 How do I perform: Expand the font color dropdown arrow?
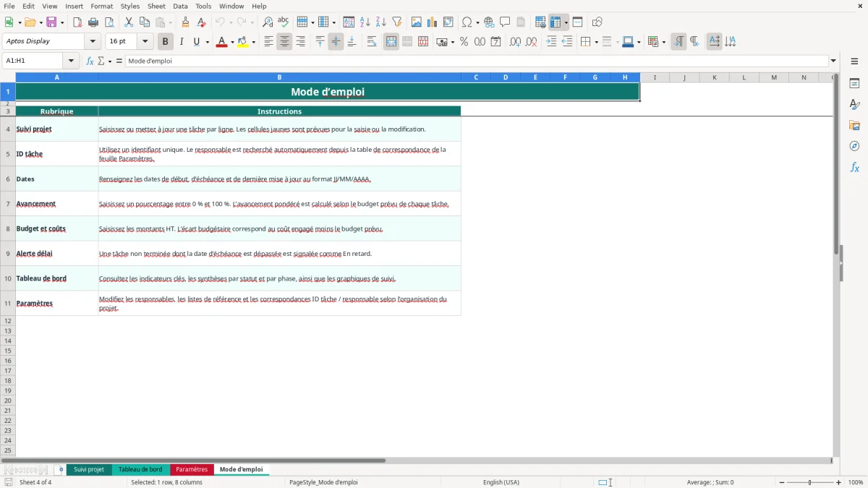pyautogui.click(x=232, y=42)
